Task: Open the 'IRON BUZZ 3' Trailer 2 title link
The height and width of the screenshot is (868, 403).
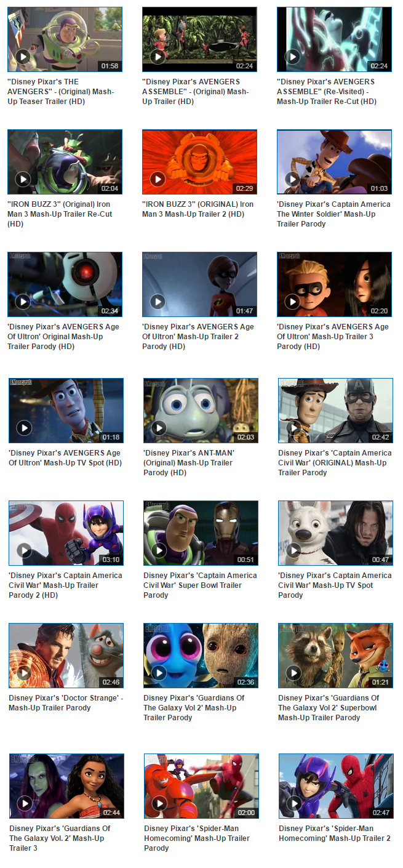Action: (198, 209)
